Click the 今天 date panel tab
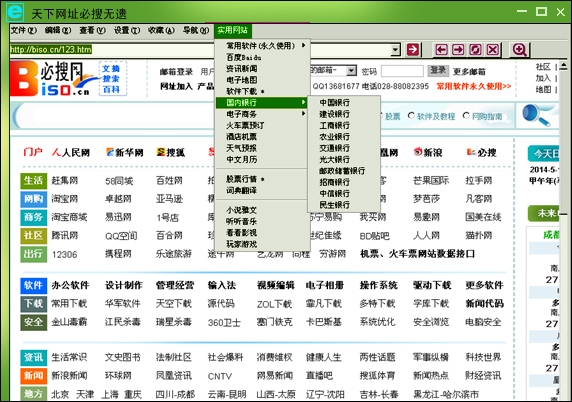The height and width of the screenshot is (402, 572). pyautogui.click(x=544, y=154)
